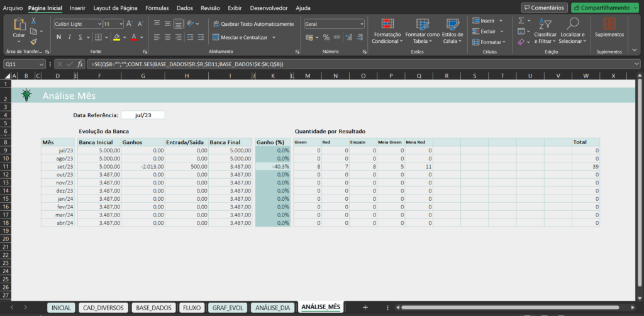Image resolution: width=644 pixels, height=316 pixels.
Task: Toggle bold formatting
Action: coord(59,37)
